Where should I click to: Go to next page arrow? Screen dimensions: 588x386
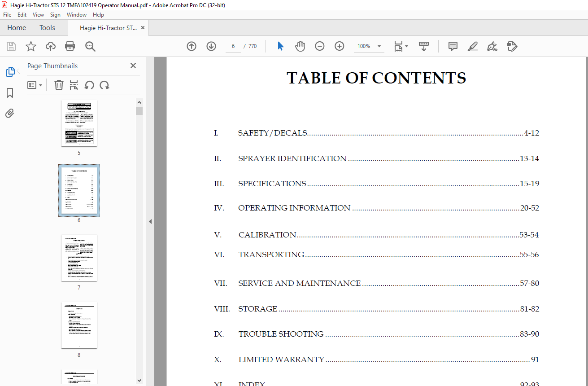coord(211,46)
